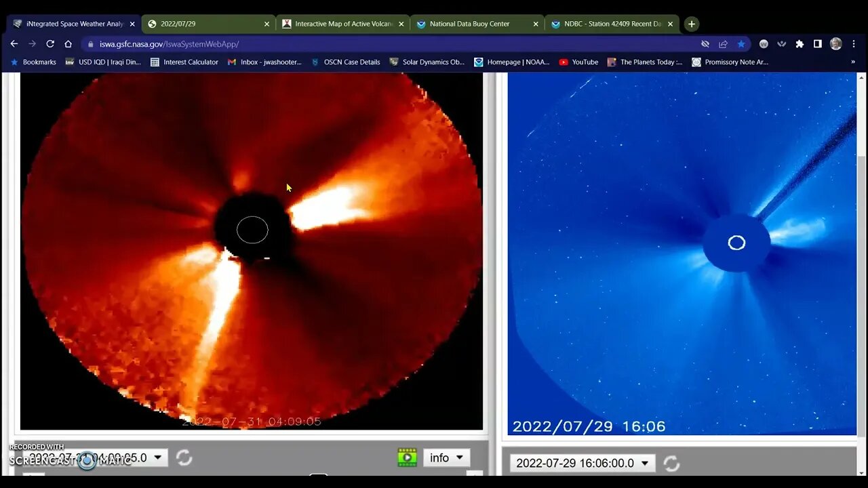Open the OSCN Case Details bookmark

[x=345, y=62]
